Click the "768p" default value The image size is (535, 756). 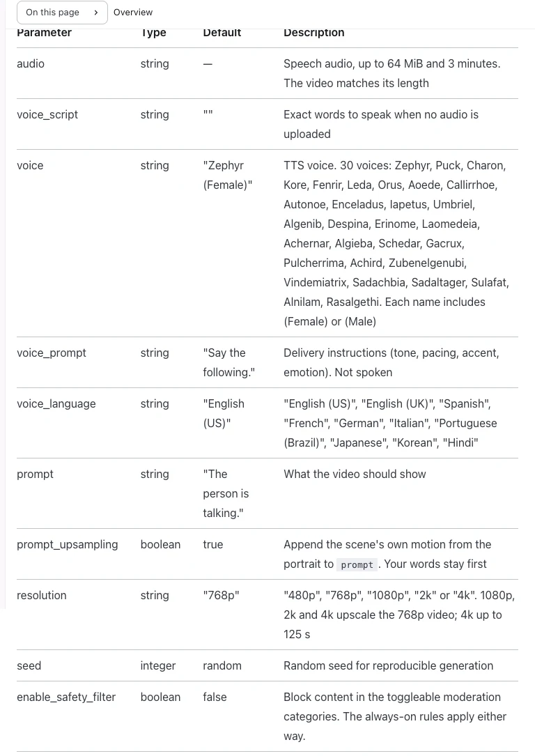click(222, 596)
